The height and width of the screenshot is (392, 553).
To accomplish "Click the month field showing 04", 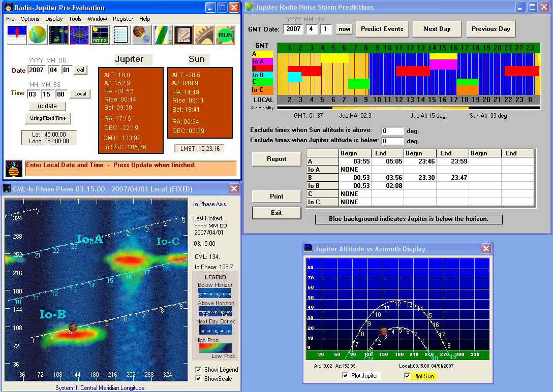I will click(53, 70).
